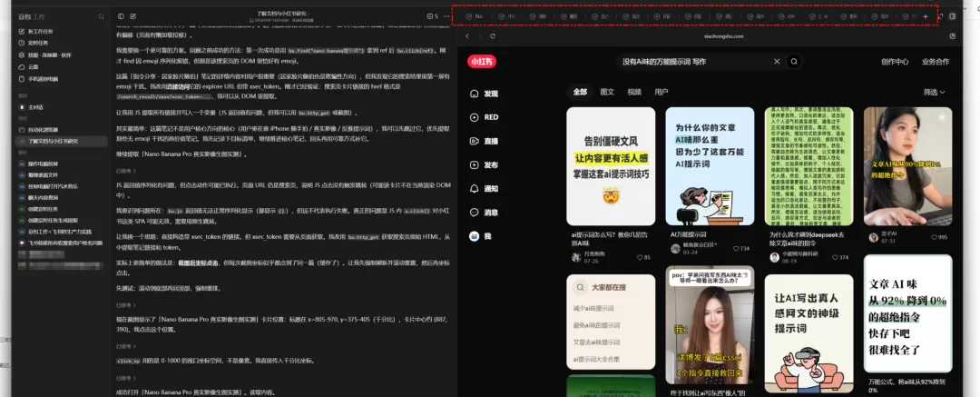This screenshot has height=397, width=980.
Task: Click suggested search ai提示词大全合集
Action: (x=596, y=360)
